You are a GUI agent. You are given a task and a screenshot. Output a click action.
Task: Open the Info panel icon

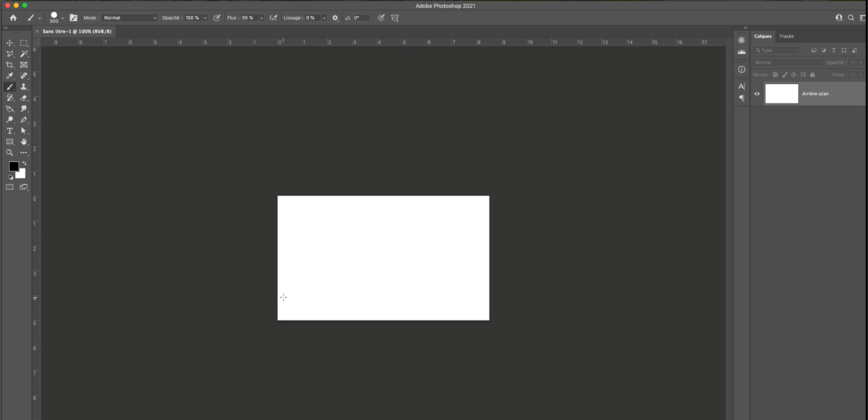pyautogui.click(x=741, y=69)
